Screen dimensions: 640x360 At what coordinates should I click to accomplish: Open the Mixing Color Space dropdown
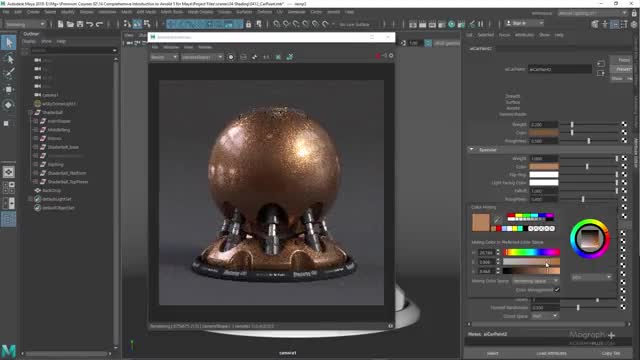point(536,281)
